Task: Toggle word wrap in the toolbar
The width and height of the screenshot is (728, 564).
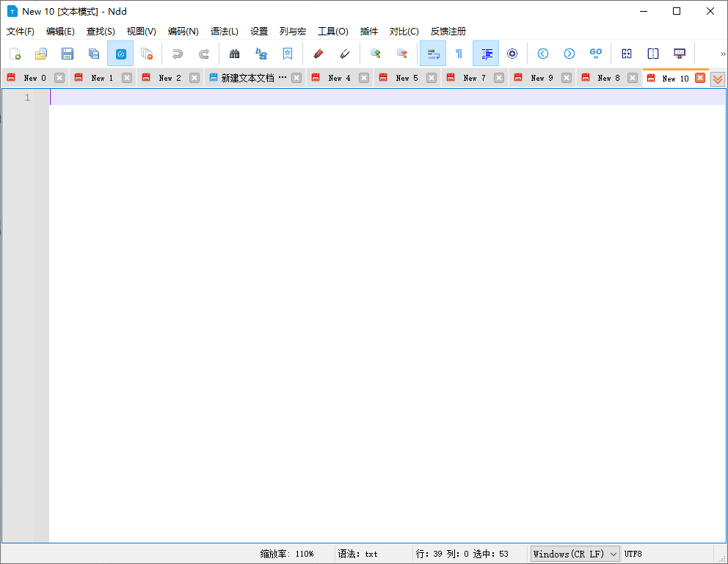Action: (x=433, y=54)
